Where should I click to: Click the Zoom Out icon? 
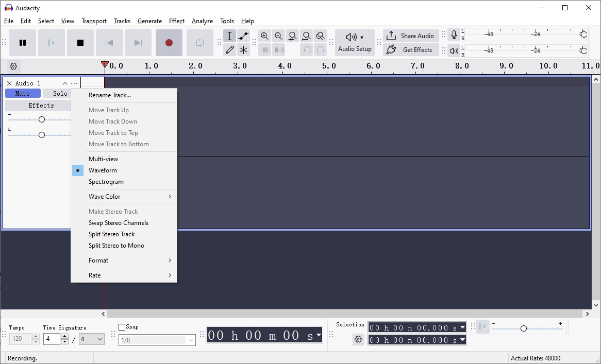pyautogui.click(x=279, y=36)
